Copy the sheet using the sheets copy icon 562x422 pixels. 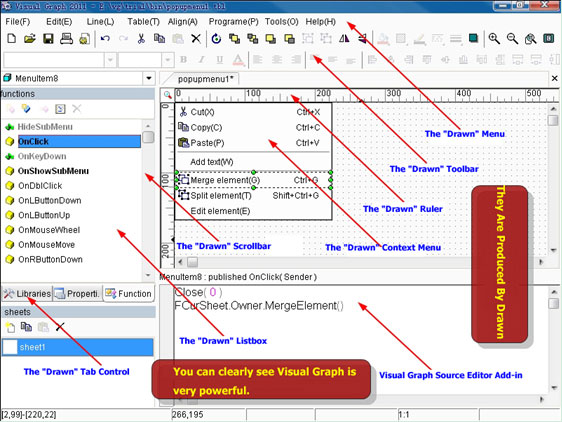(x=26, y=327)
